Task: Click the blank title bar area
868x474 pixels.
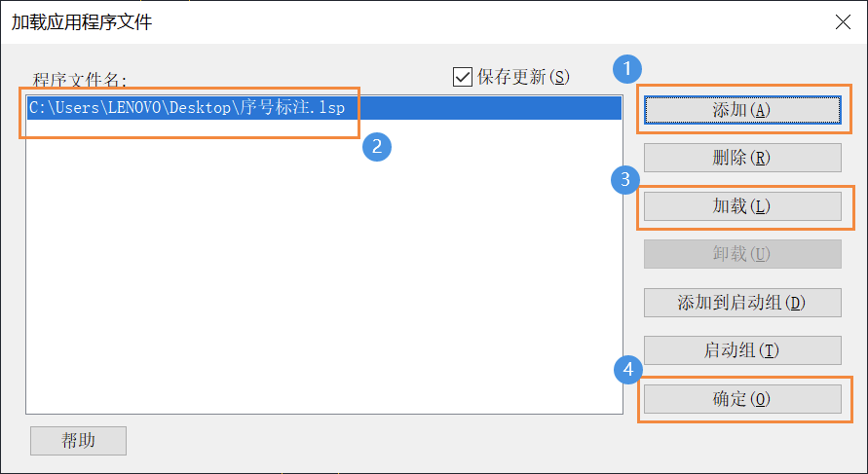Action: point(487,22)
